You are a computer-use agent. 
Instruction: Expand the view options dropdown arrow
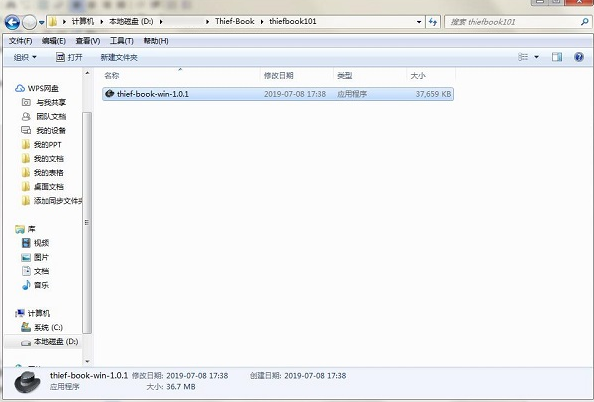536,57
